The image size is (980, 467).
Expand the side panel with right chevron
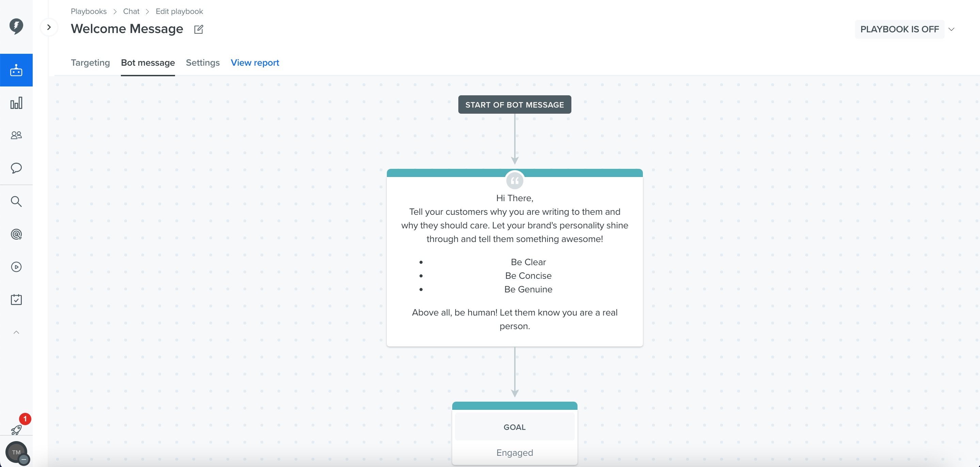[49, 27]
